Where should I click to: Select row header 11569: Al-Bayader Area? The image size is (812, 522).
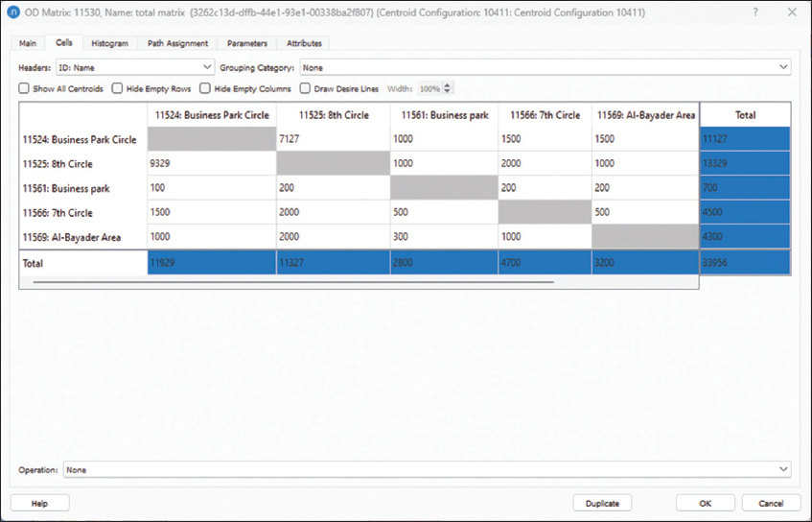(83, 237)
